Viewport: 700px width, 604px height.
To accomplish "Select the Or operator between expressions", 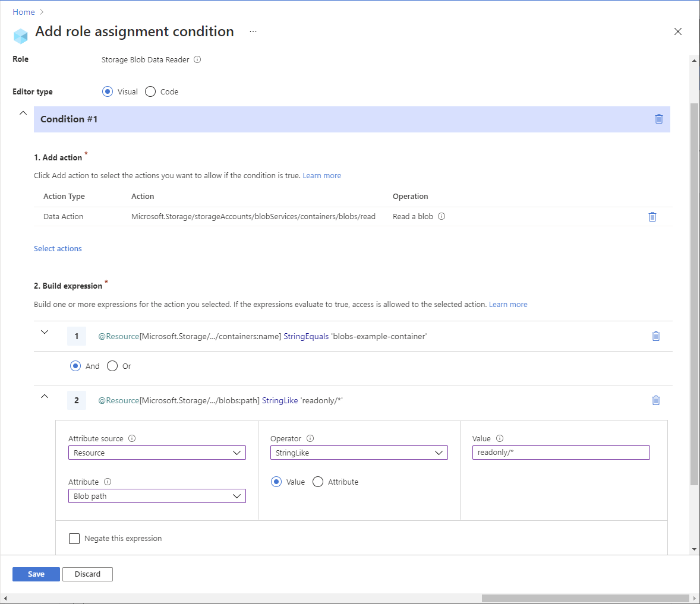I will click(x=112, y=366).
